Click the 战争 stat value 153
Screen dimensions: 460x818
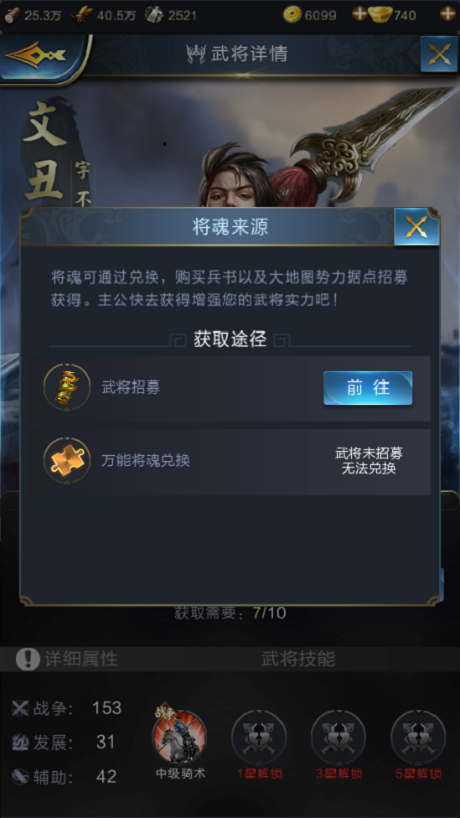pyautogui.click(x=107, y=708)
